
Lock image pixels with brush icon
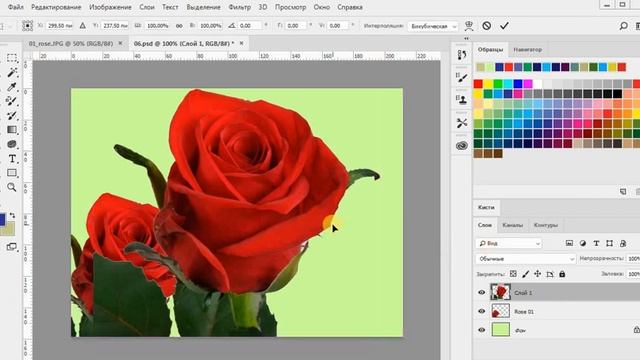(525, 274)
